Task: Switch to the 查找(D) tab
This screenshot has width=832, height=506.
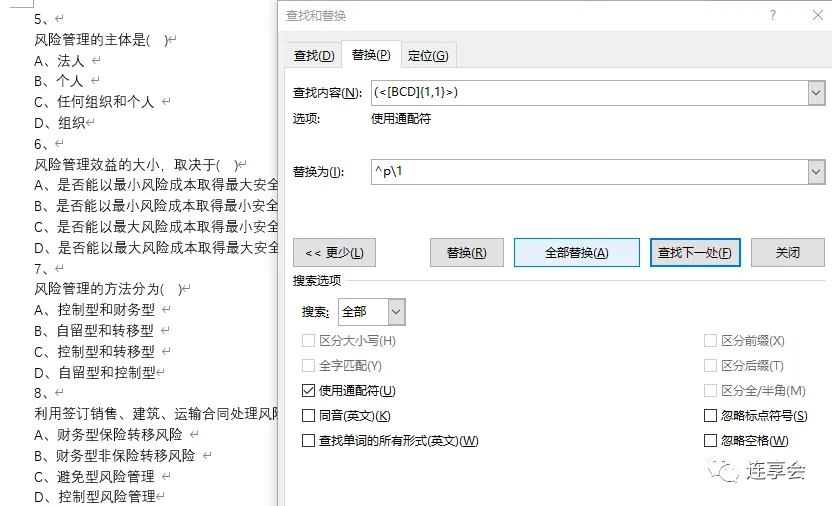Action: [314, 56]
